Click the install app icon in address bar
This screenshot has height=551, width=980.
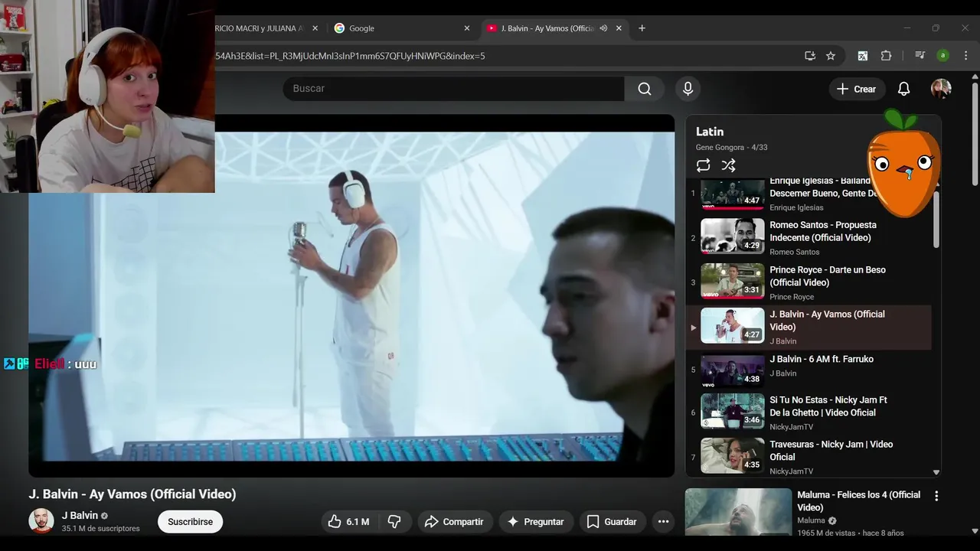(809, 56)
